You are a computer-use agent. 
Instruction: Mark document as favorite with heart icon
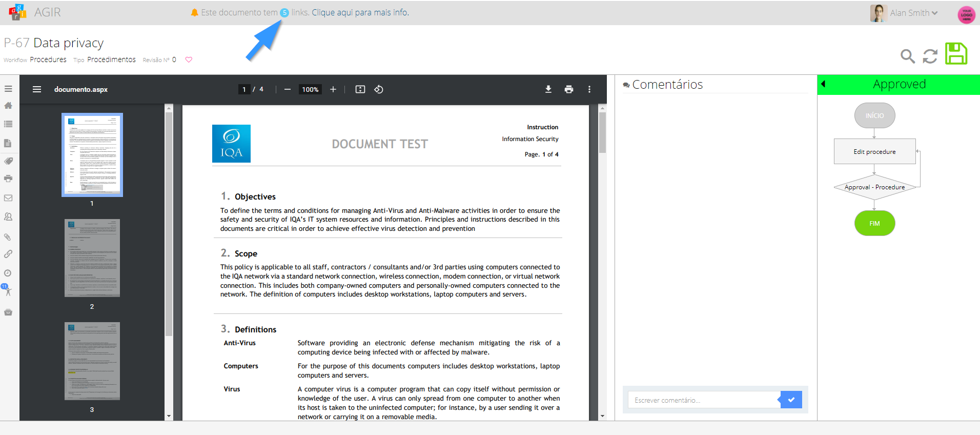tap(189, 60)
